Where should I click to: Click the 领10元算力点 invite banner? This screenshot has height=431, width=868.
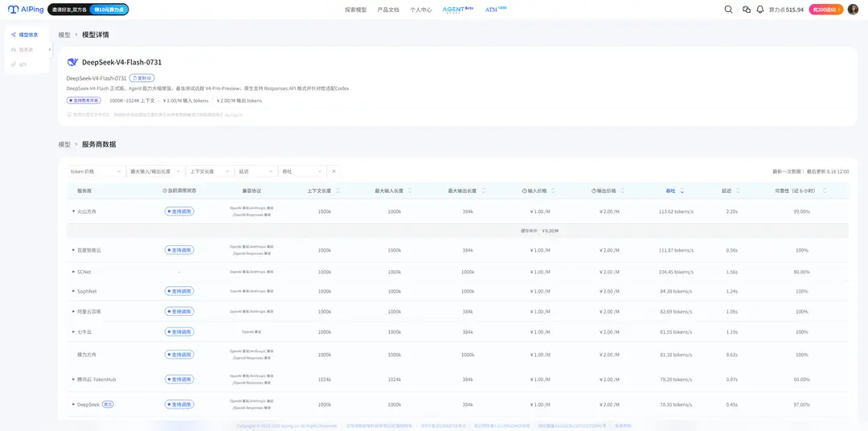pos(108,10)
